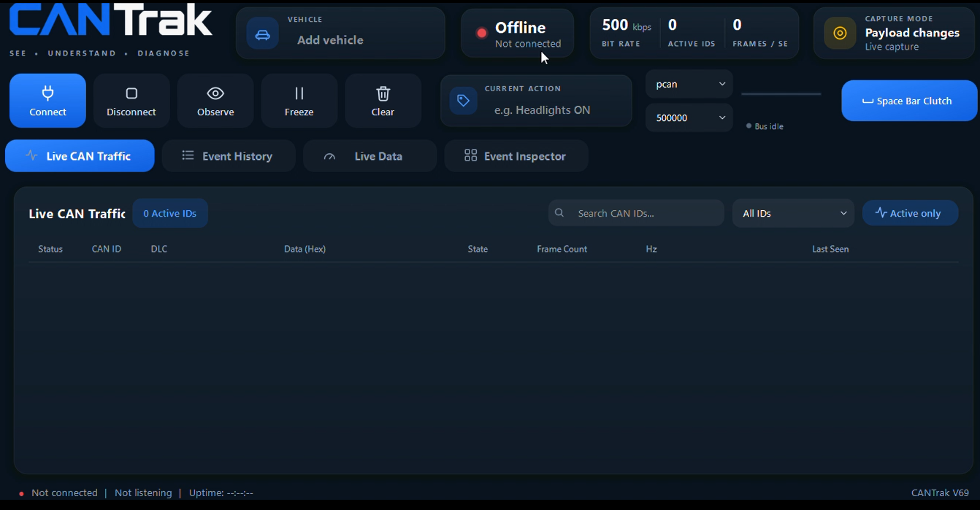
Task: Click the gray Bus idle dot indicator
Action: pyautogui.click(x=749, y=126)
